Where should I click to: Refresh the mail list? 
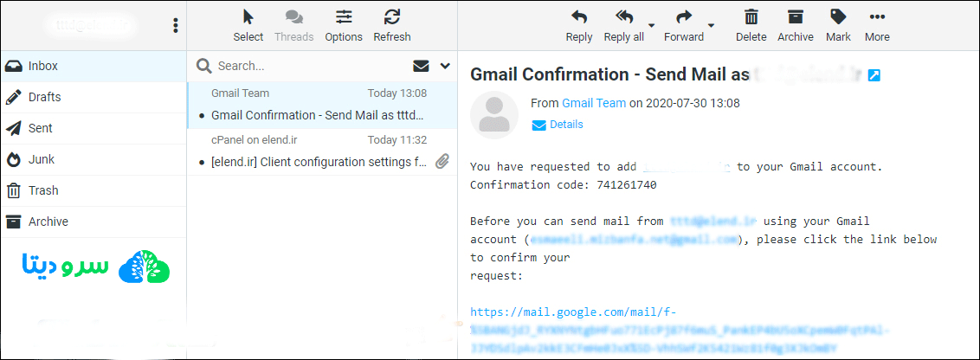point(392,25)
